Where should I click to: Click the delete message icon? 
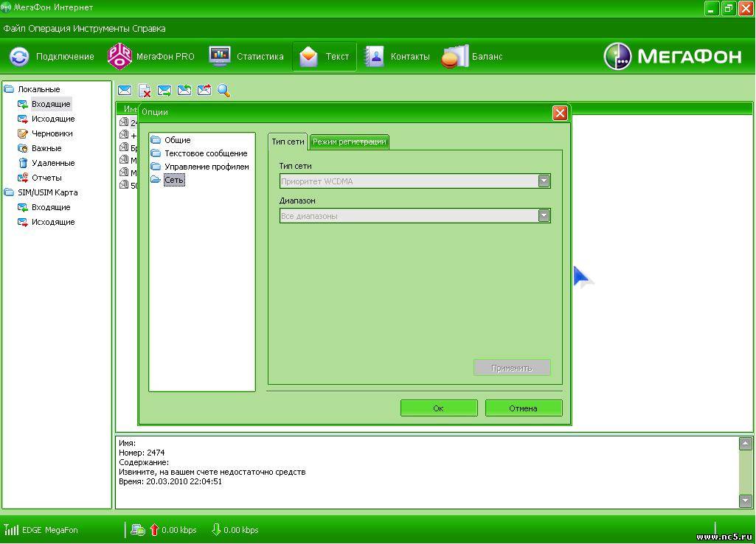point(145,90)
